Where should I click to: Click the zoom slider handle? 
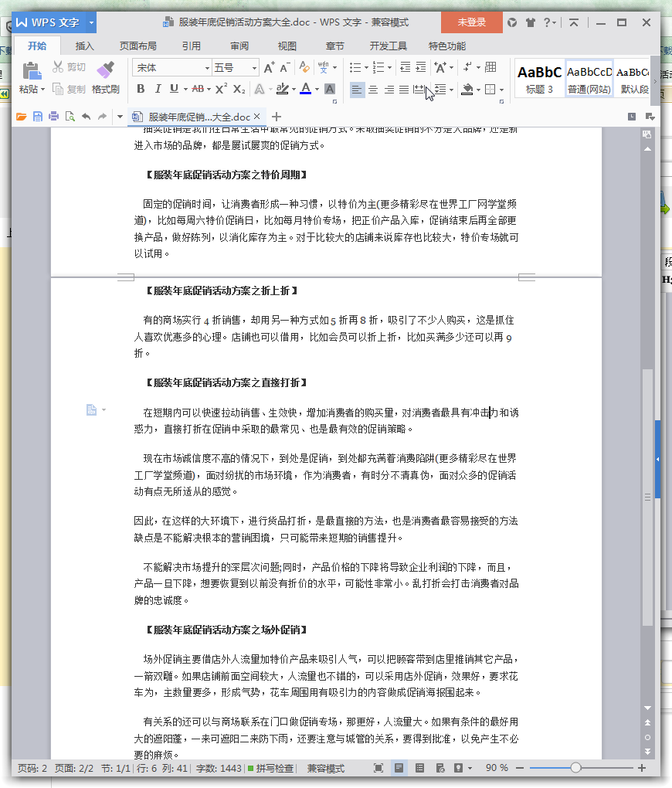click(576, 767)
